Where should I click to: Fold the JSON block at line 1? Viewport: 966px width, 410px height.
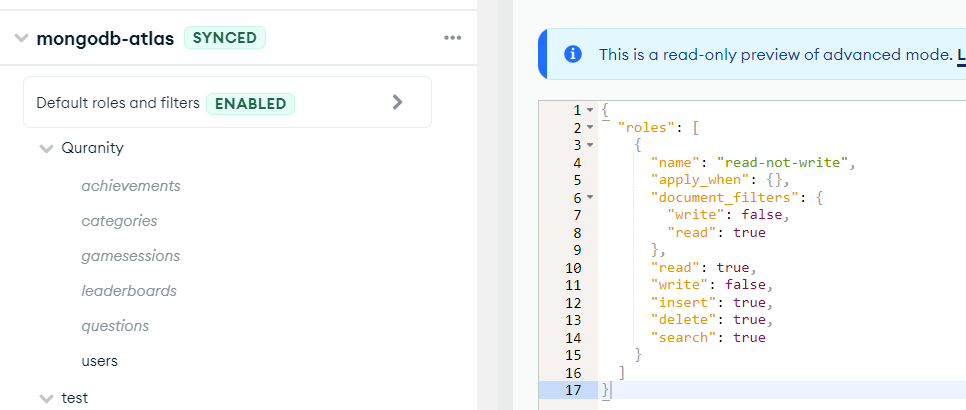[590, 109]
